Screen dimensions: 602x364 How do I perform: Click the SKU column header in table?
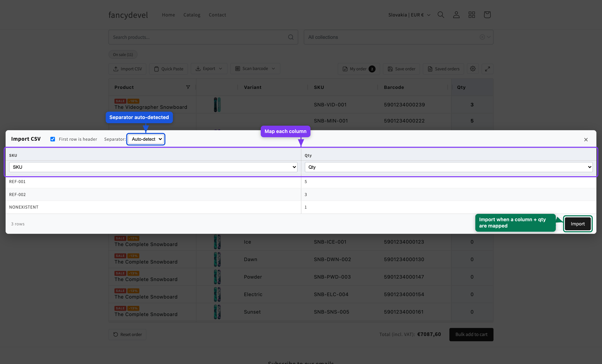[319, 87]
